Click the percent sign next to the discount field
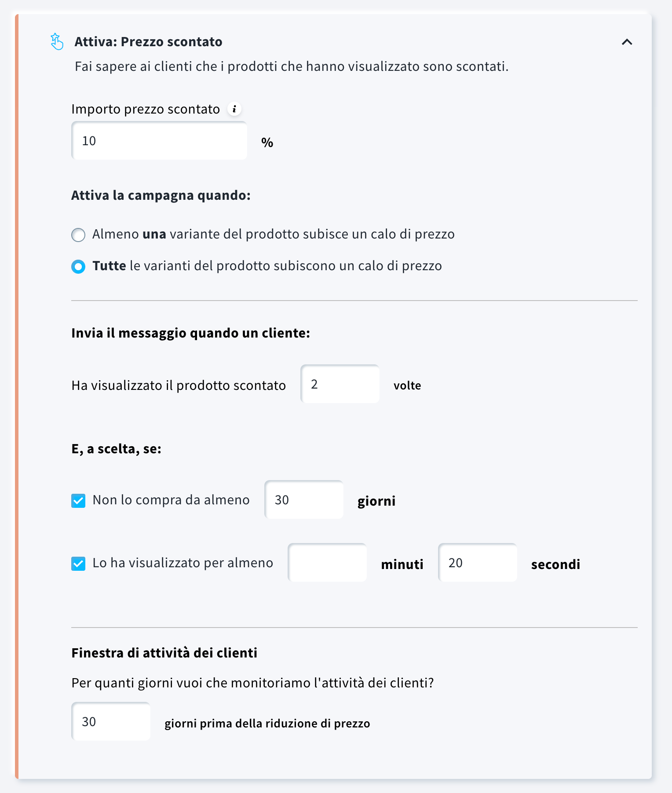Screen dimensions: 672x793 click(x=267, y=142)
